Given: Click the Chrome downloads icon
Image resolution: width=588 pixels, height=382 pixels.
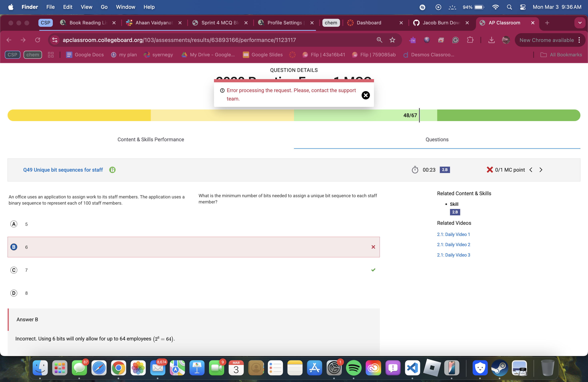Looking at the screenshot, I should (491, 40).
